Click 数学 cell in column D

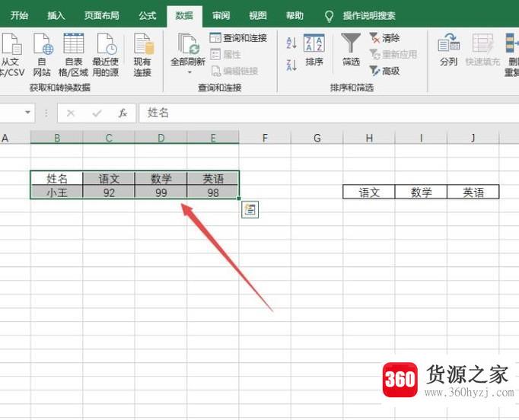click(x=161, y=178)
